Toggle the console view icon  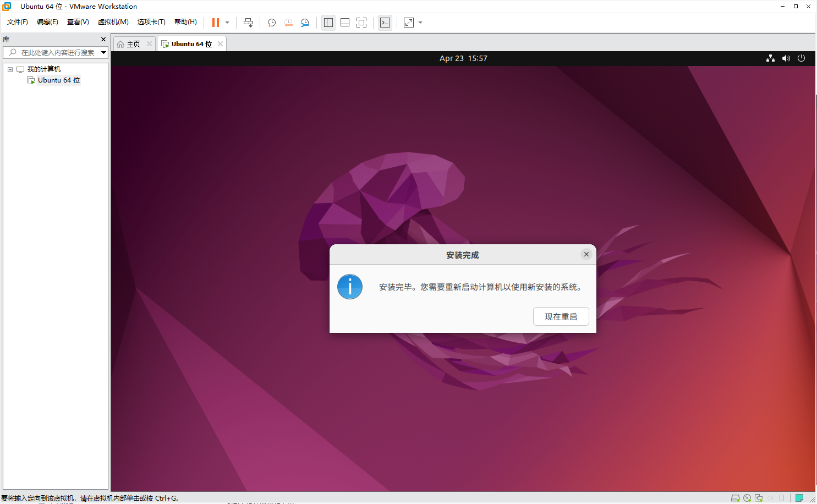click(x=385, y=23)
